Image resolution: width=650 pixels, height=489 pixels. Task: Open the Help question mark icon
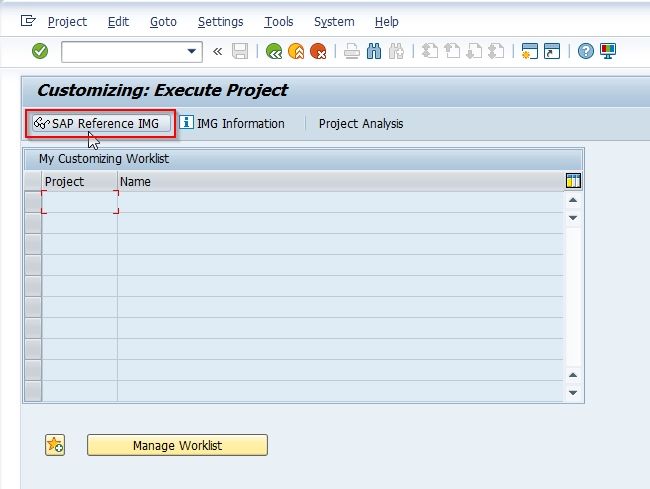coord(586,51)
